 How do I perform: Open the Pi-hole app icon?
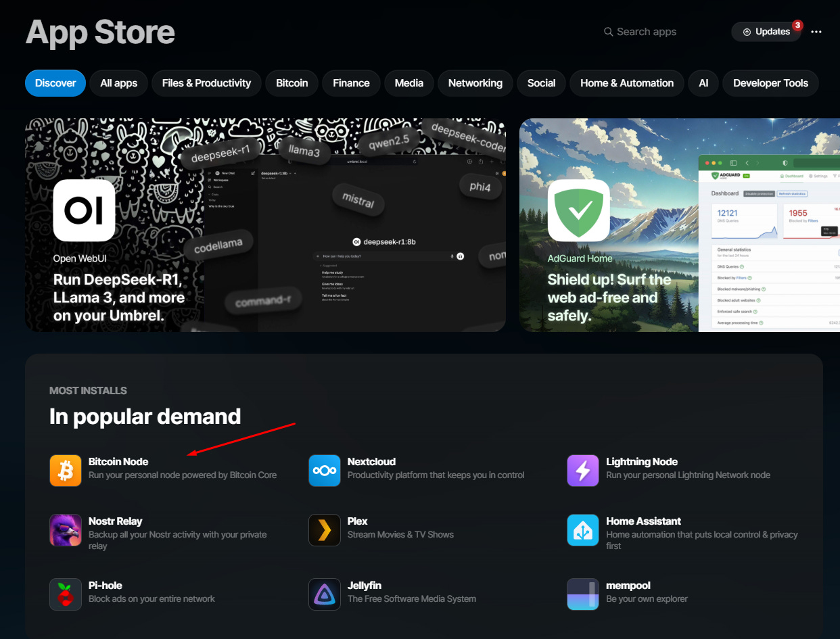(x=66, y=594)
